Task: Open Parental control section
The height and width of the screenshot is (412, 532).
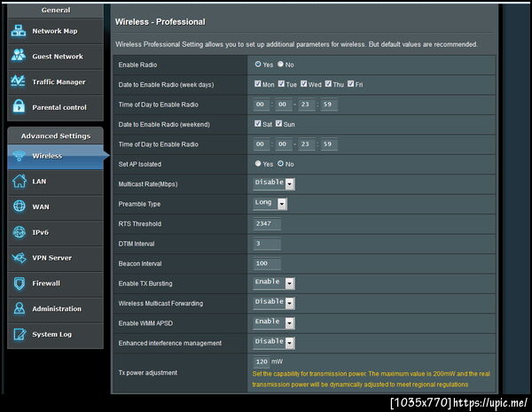Action: [55, 107]
